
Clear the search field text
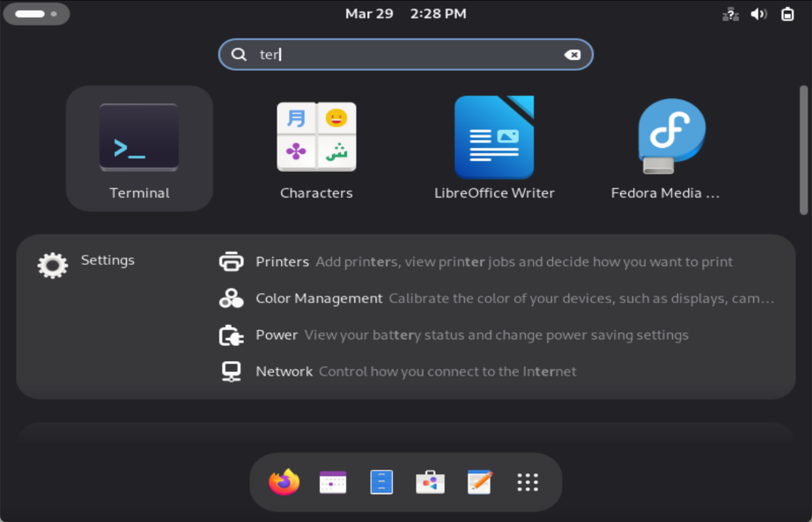[572, 55]
